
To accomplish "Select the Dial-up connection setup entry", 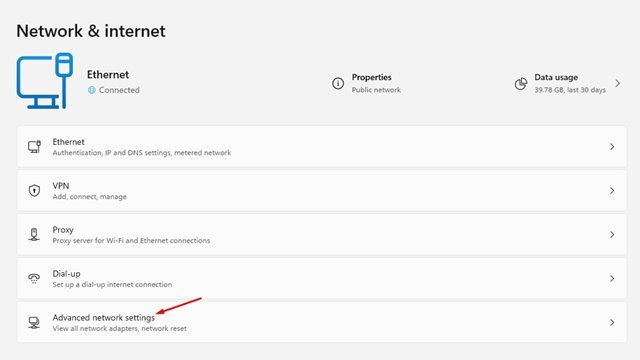I will (322, 278).
